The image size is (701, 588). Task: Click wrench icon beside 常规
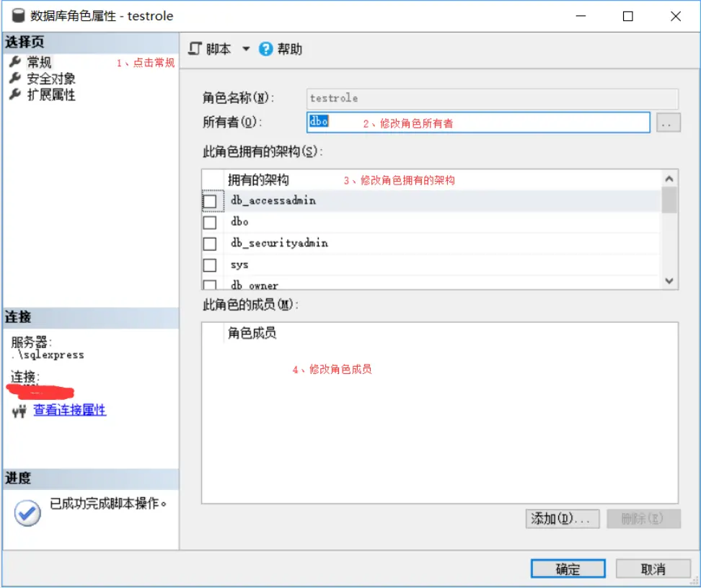tap(15, 62)
